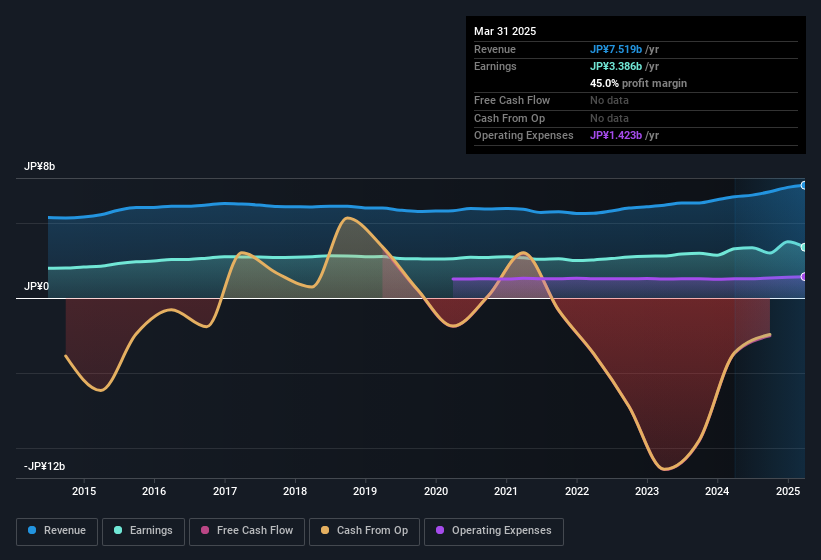Toggle the Earnings legend button
The image size is (821, 560).
[143, 531]
